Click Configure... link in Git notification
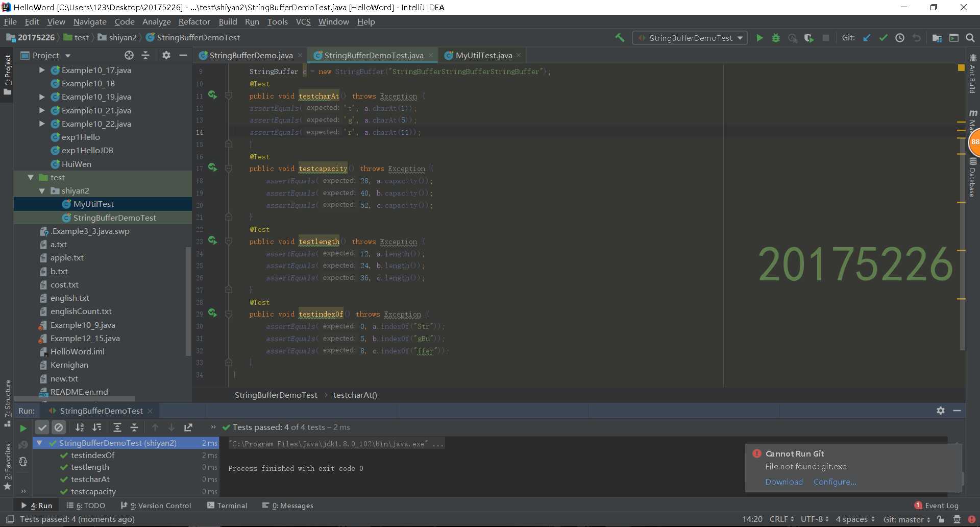Viewport: 980px width, 527px height. coord(835,482)
